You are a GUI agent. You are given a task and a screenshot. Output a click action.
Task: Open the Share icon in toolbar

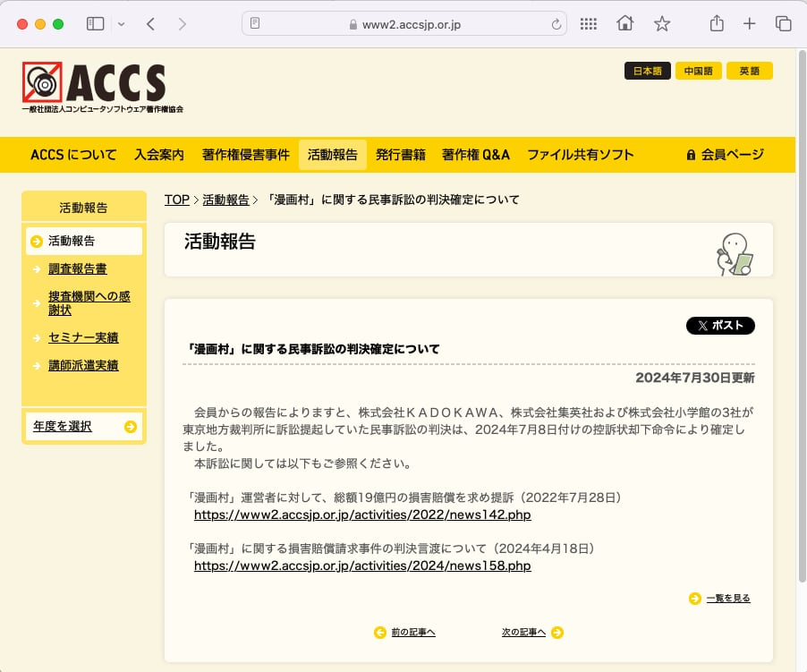click(716, 24)
